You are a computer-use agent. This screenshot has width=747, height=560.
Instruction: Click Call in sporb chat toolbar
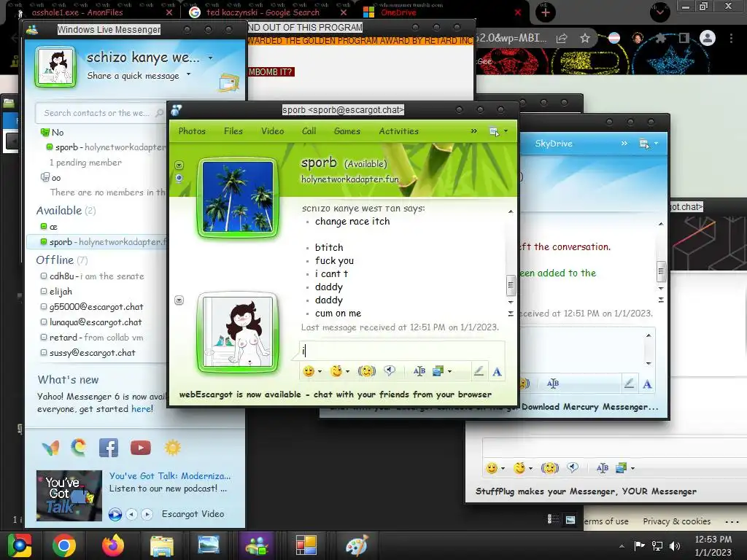point(309,131)
